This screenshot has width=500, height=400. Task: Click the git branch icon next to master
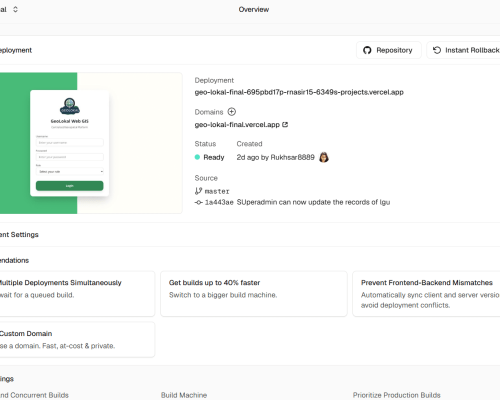click(x=198, y=191)
